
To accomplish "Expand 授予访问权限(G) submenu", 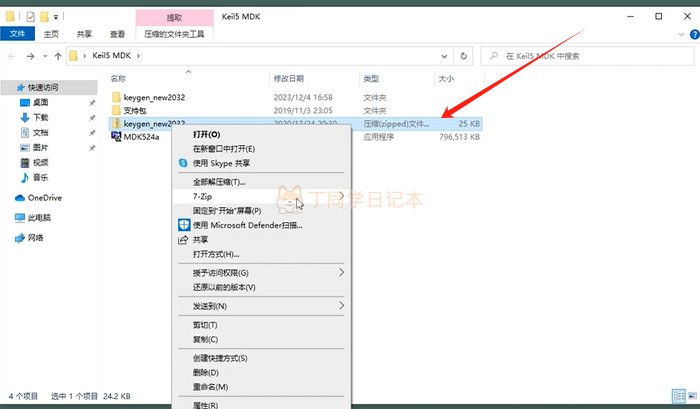I will coord(261,273).
